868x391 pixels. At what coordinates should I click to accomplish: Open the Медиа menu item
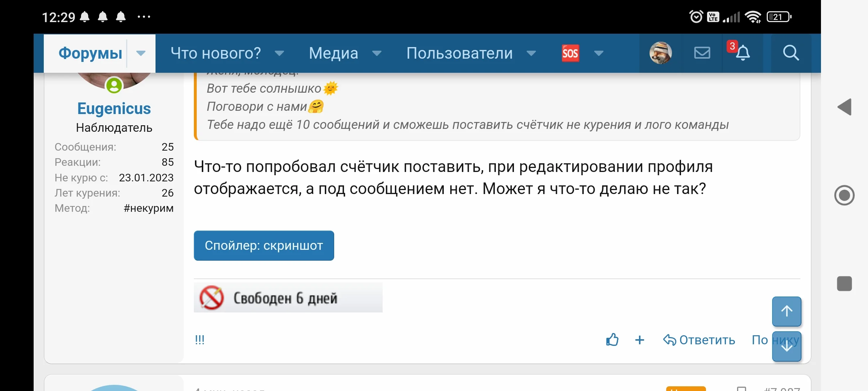coord(333,53)
